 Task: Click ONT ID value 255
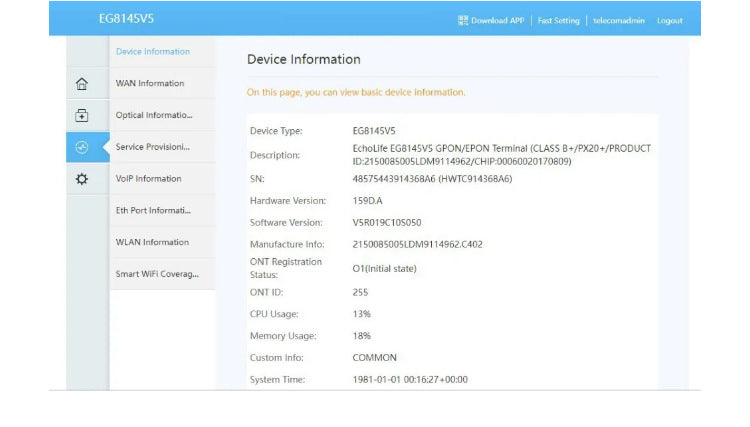360,293
